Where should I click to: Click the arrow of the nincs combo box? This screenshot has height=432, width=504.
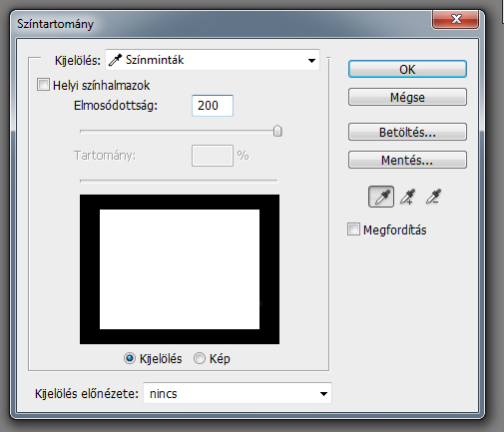(323, 394)
